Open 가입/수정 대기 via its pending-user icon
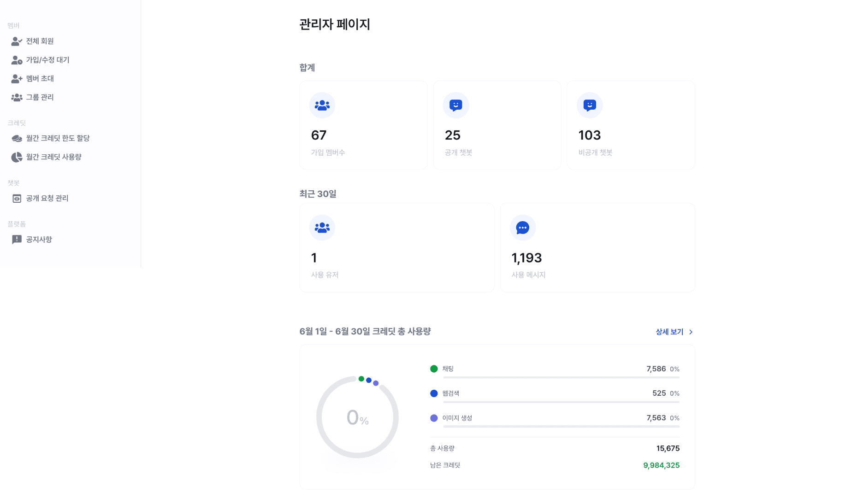The width and height of the screenshot is (851, 504). [17, 60]
